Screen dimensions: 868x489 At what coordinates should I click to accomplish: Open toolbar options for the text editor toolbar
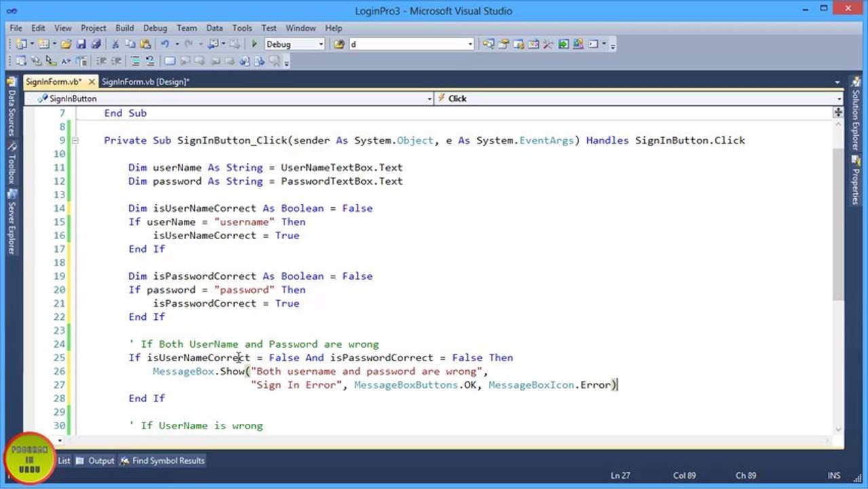(x=286, y=63)
